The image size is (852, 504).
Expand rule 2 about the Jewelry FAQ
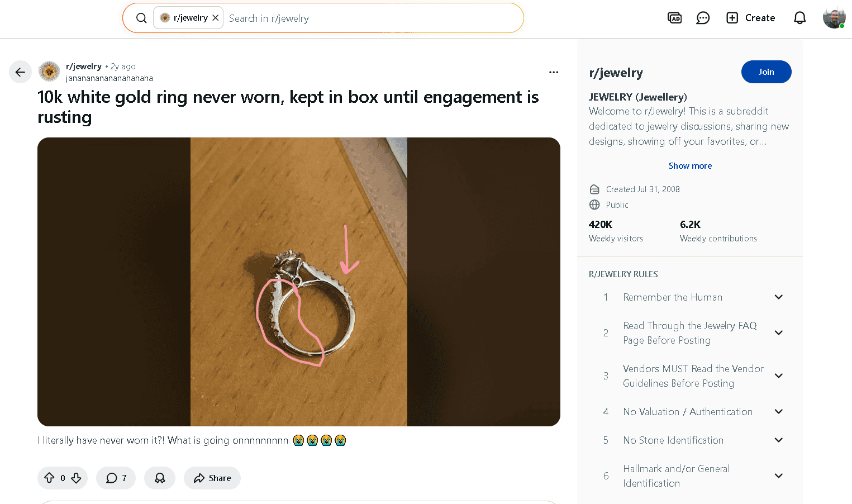[x=778, y=333]
